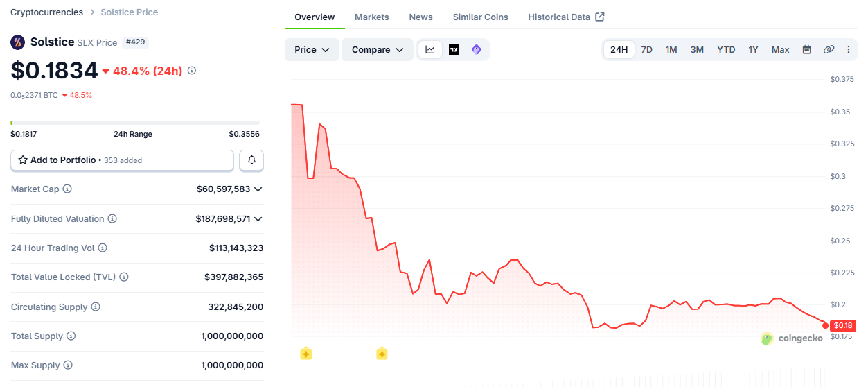Copy the chart link icon
This screenshot has width=868, height=387.
829,49
